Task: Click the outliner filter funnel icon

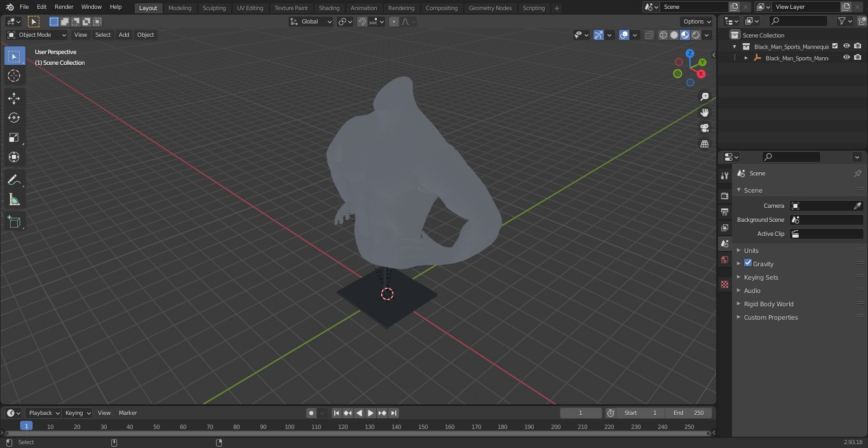Action: (x=842, y=21)
